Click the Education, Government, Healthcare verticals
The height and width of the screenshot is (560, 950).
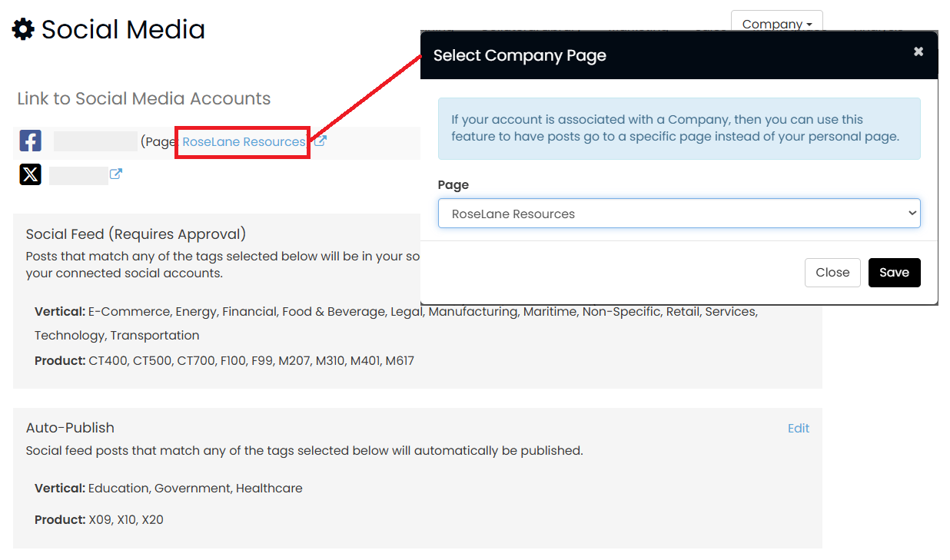pyautogui.click(x=195, y=488)
